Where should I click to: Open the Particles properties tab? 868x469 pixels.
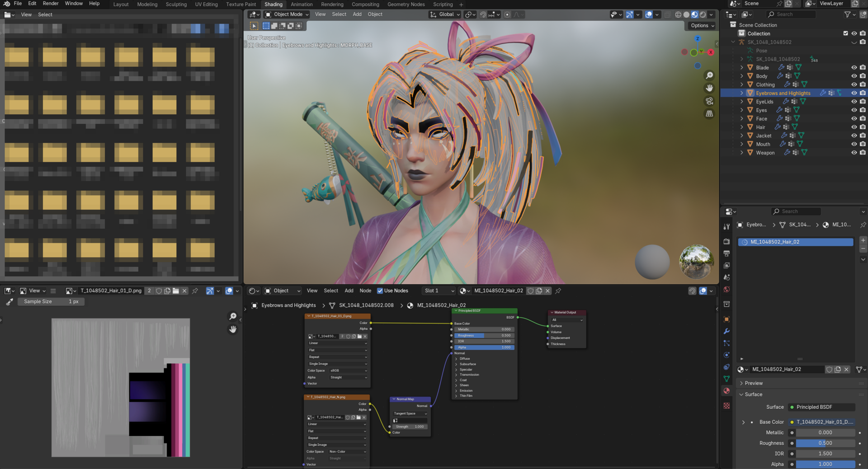tap(726, 343)
